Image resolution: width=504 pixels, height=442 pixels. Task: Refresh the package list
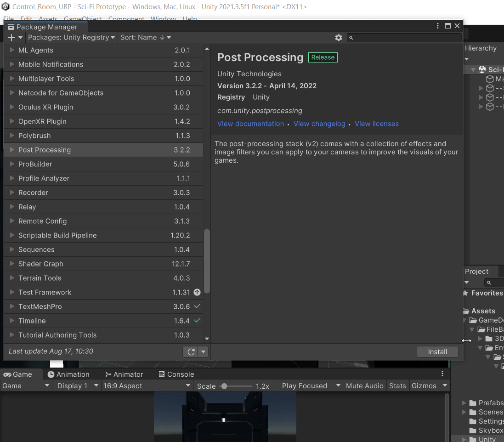(x=191, y=351)
